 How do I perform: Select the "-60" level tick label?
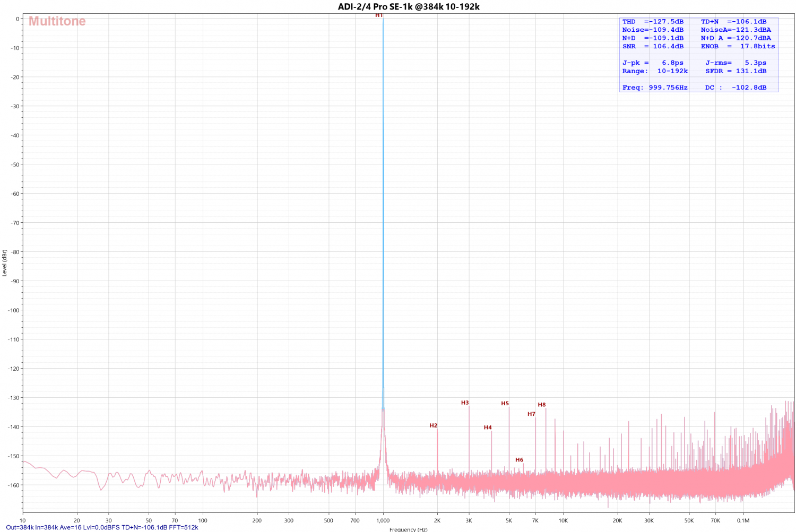(x=15, y=194)
